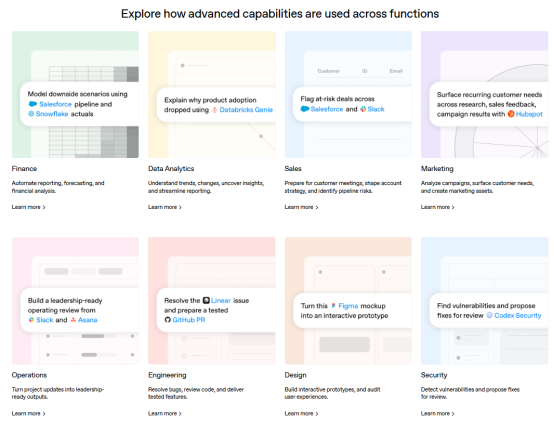Open the Linear link in Engineering card
554x433 pixels.
pos(221,301)
